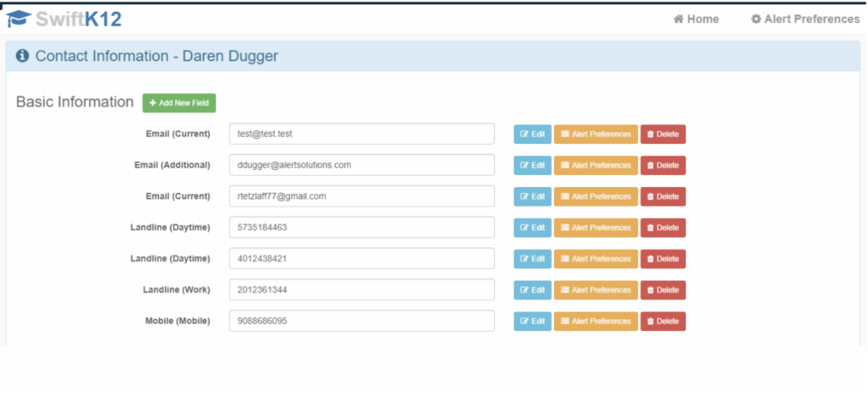Viewport: 868px width, 396px height.
Task: Edit the landline 4012438421 entry
Action: pos(532,259)
